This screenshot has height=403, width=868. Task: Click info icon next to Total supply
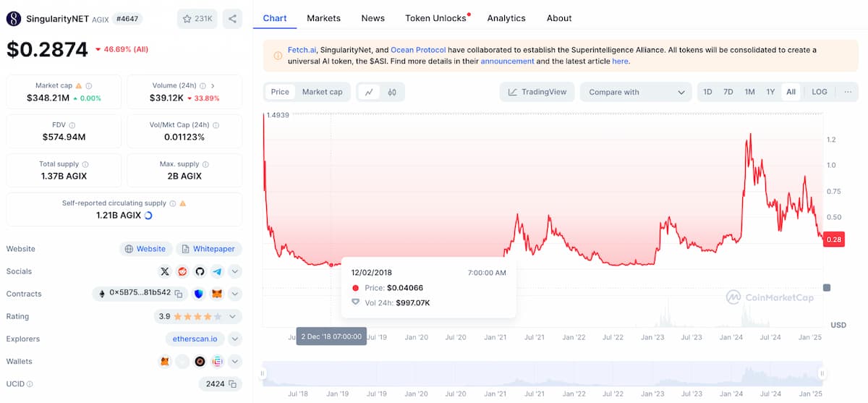pos(85,164)
